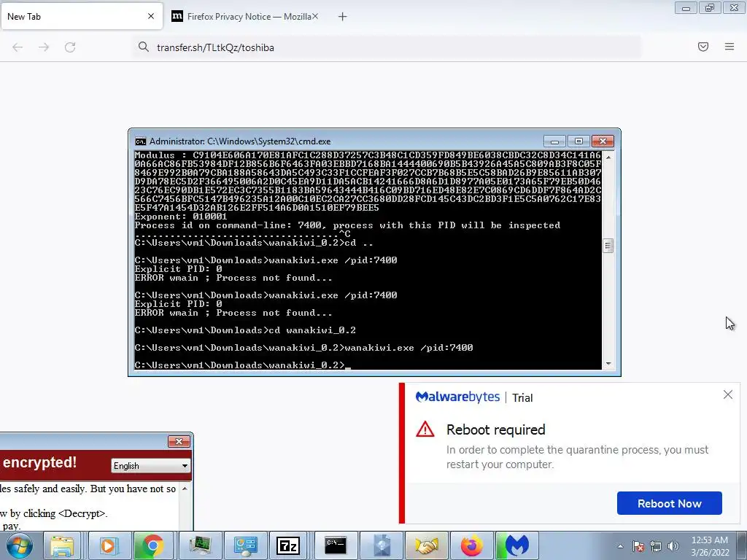The image size is (747, 560).
Task: Open the Firefox hamburger menu
Action: pos(729,47)
